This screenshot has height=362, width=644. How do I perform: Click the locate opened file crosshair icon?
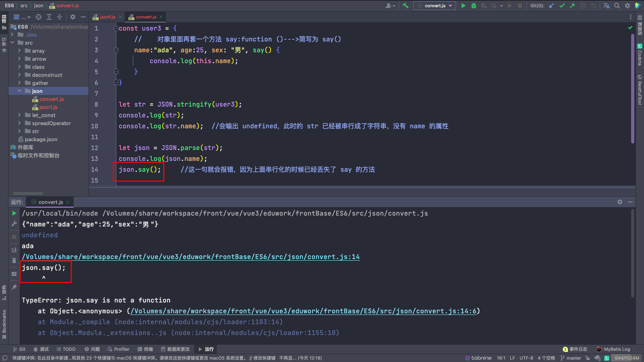[39, 17]
